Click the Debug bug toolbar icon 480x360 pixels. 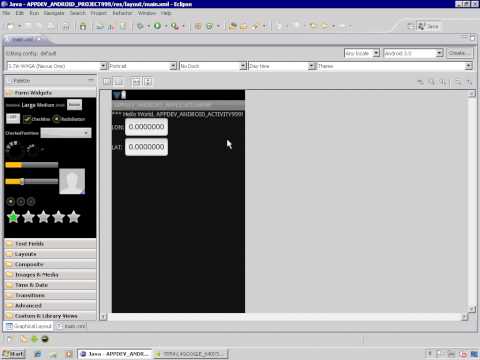(x=140, y=26)
